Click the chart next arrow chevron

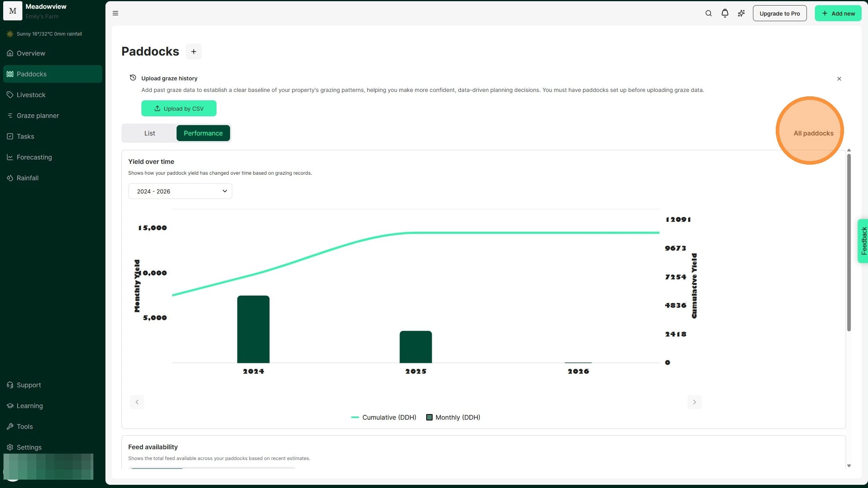click(x=694, y=402)
